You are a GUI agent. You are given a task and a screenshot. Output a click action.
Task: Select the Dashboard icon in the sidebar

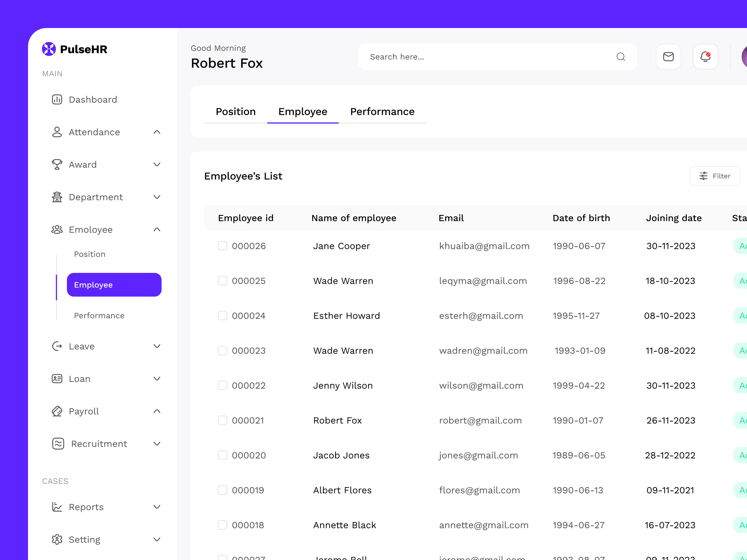click(x=57, y=99)
